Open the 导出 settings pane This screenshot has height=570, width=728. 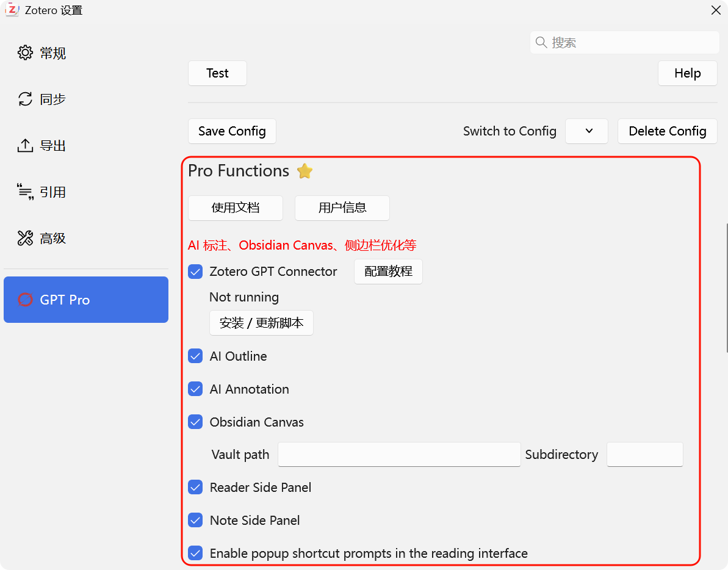click(x=86, y=145)
